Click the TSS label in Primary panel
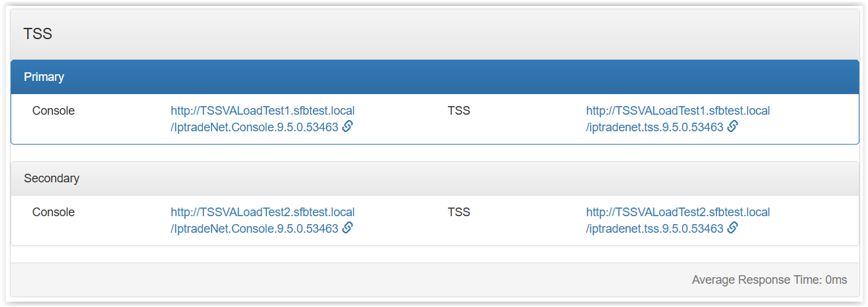 459,111
